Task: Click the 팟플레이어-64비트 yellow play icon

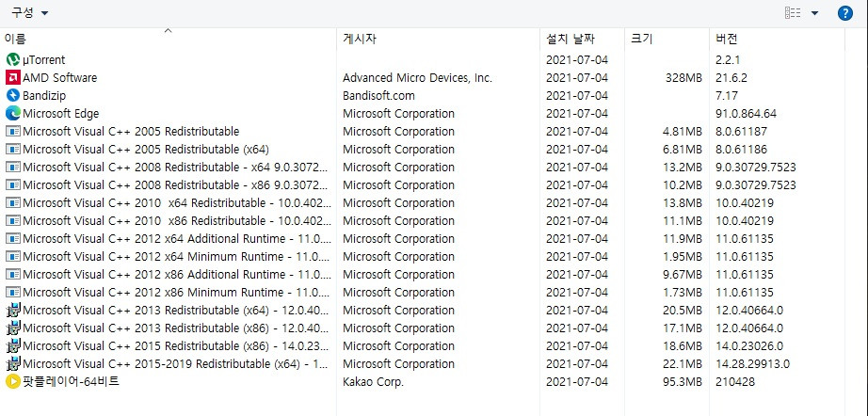Action: [x=13, y=382]
